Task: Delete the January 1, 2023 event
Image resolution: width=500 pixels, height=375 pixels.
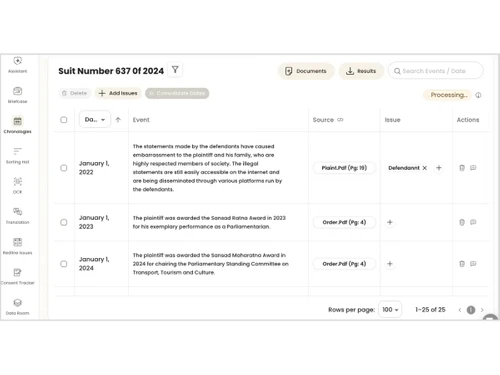Action: coord(462,222)
